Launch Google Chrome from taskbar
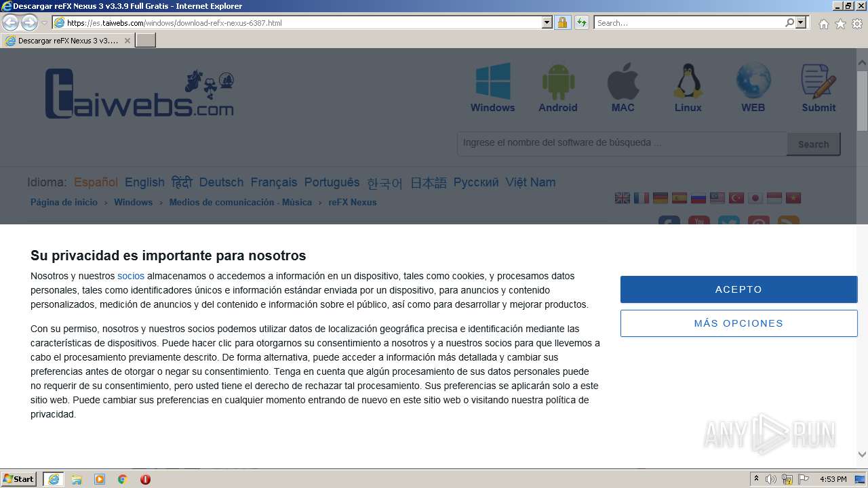 123,479
